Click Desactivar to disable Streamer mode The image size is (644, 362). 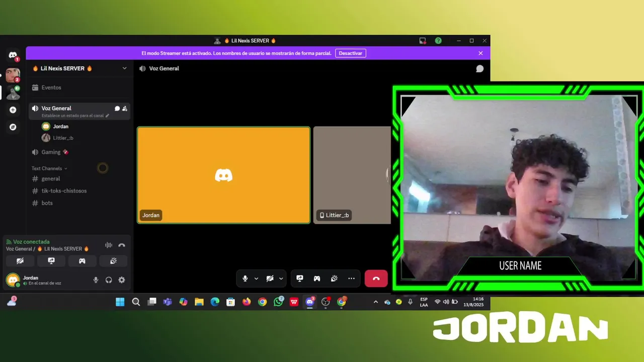pyautogui.click(x=351, y=53)
